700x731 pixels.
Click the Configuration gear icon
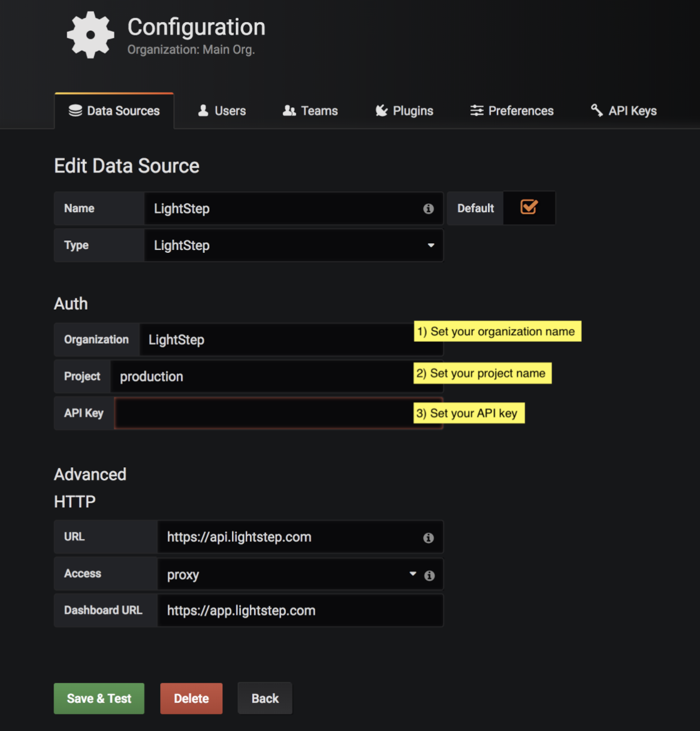pyautogui.click(x=90, y=35)
